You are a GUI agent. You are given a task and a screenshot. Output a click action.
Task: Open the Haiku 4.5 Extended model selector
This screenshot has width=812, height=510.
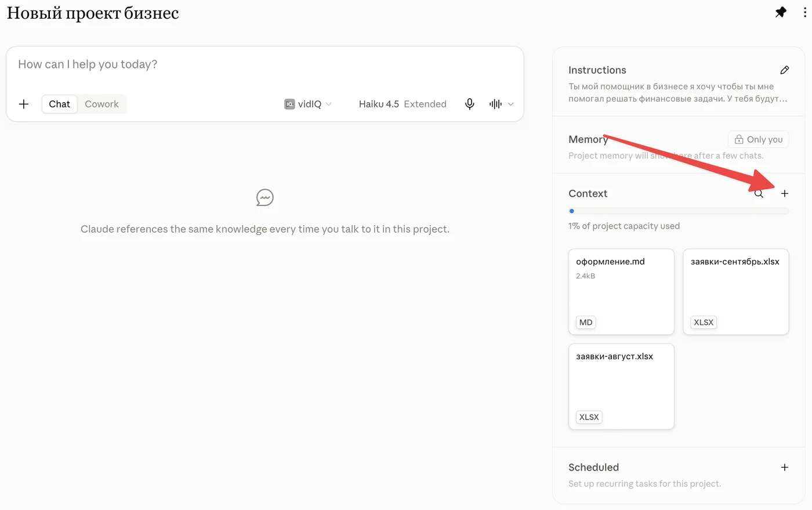[403, 104]
